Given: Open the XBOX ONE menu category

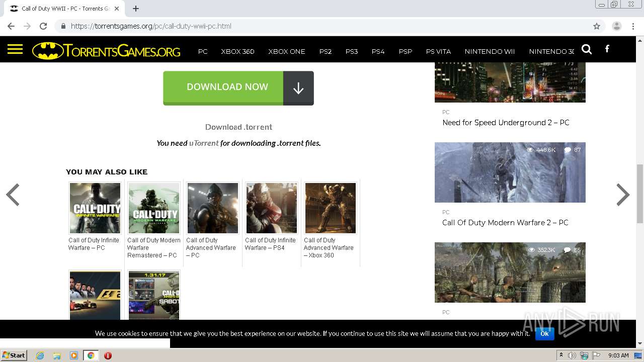Looking at the screenshot, I should 287,51.
